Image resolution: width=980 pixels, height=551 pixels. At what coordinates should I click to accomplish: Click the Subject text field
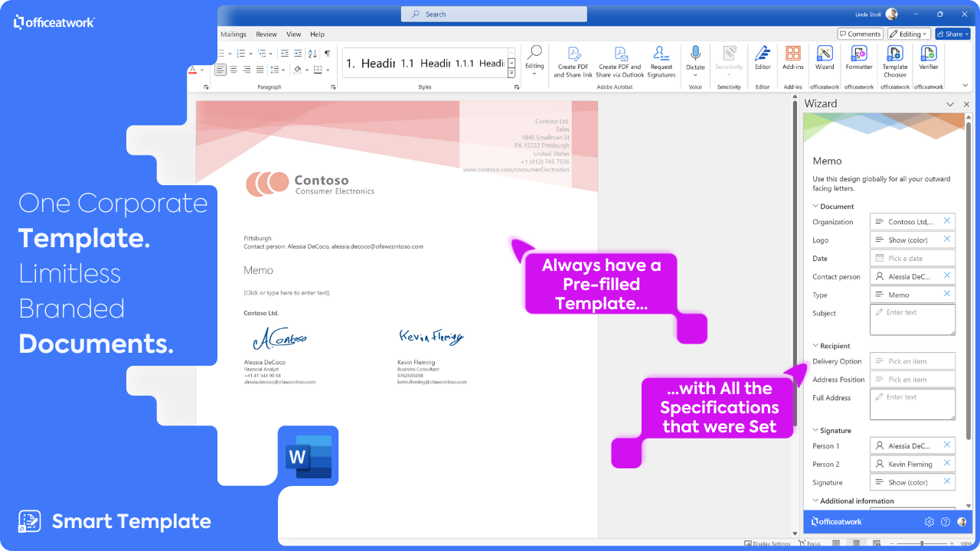click(913, 320)
